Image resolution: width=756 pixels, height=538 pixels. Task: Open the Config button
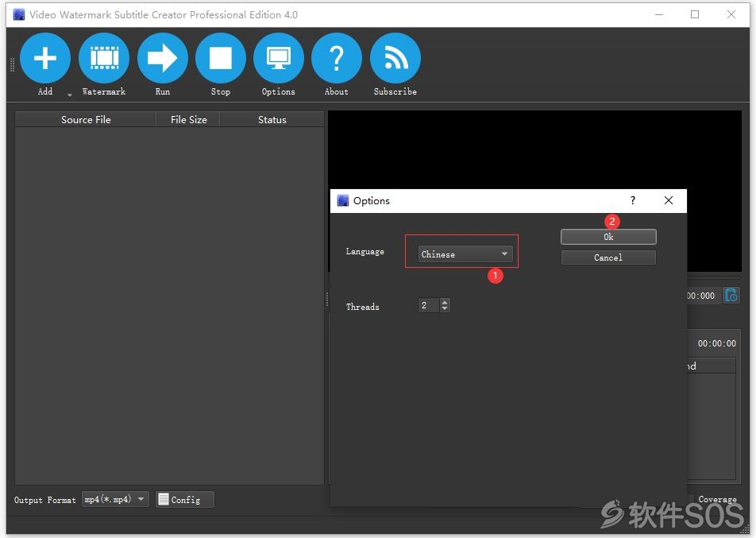(185, 499)
